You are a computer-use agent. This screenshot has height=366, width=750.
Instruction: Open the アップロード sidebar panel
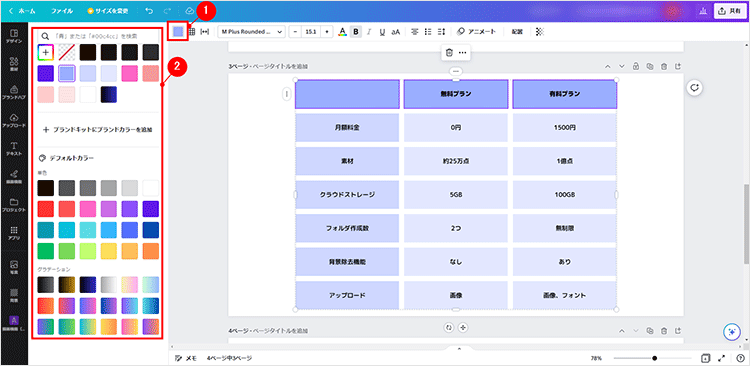point(14,120)
